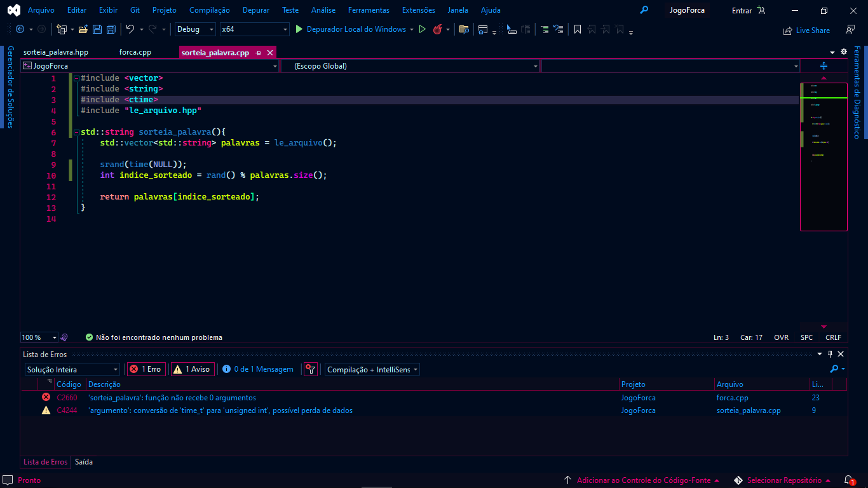Open the Compilação menu
The width and height of the screenshot is (868, 488).
coord(210,10)
